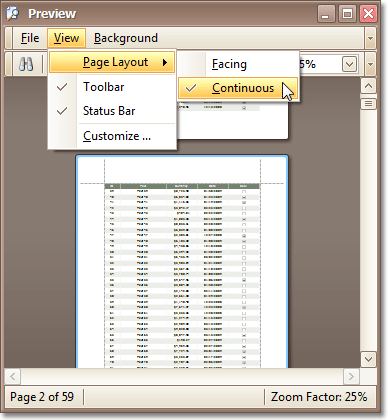Open the Page Layout submenu

[112, 62]
